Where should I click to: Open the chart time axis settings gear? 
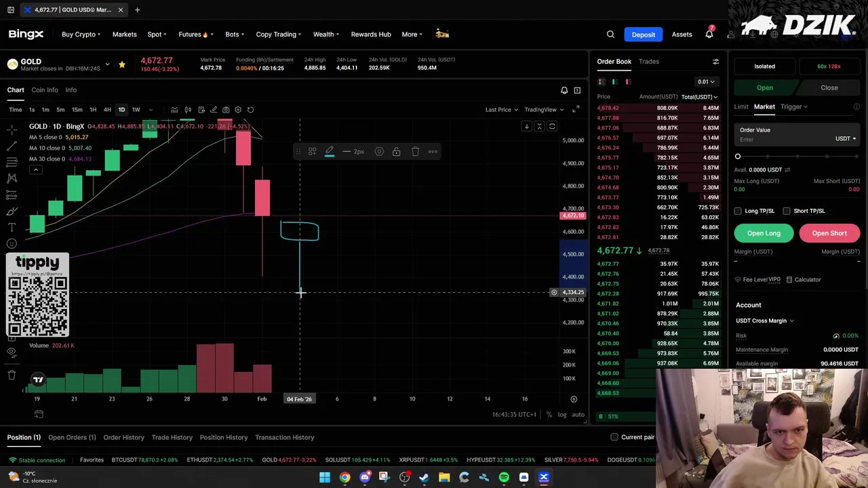pos(574,399)
